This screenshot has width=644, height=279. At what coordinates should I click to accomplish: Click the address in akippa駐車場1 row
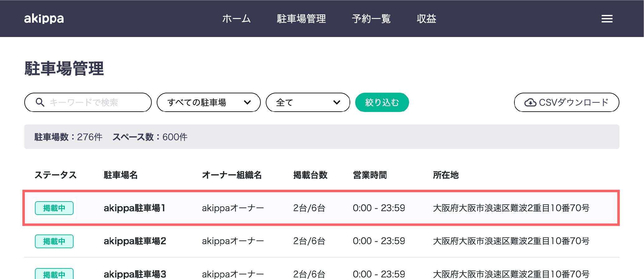511,208
